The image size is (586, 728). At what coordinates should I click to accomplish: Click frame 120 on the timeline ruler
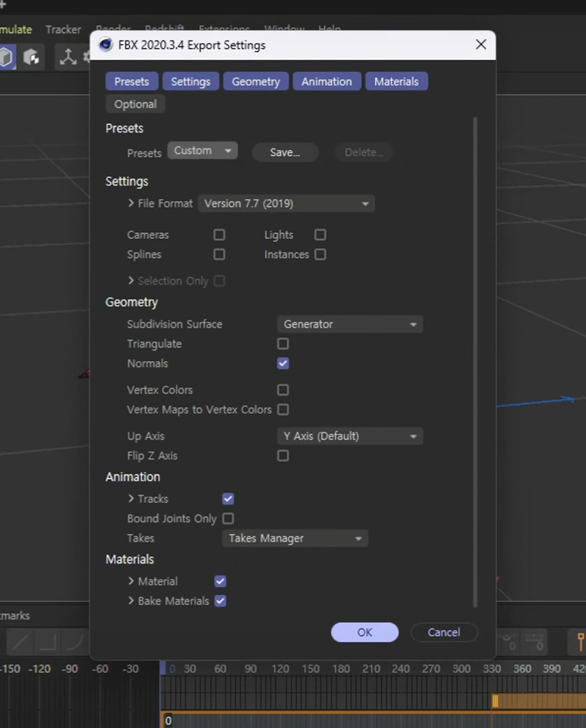pos(280,669)
